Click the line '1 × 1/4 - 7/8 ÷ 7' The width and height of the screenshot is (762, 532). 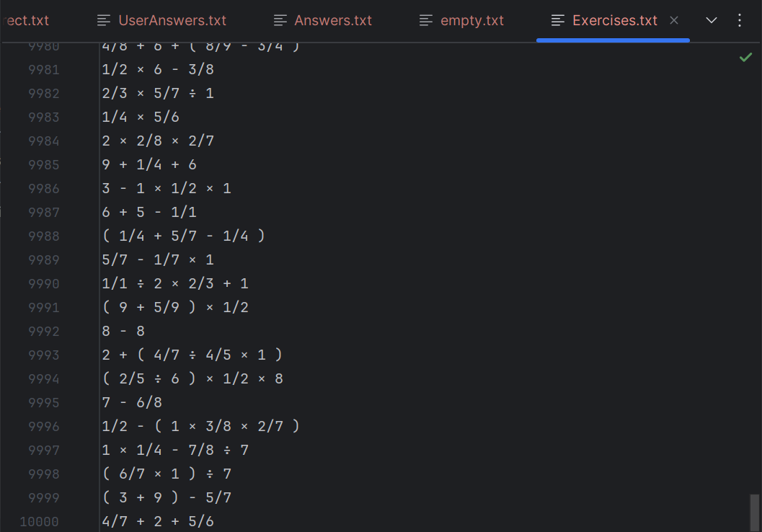[175, 451]
